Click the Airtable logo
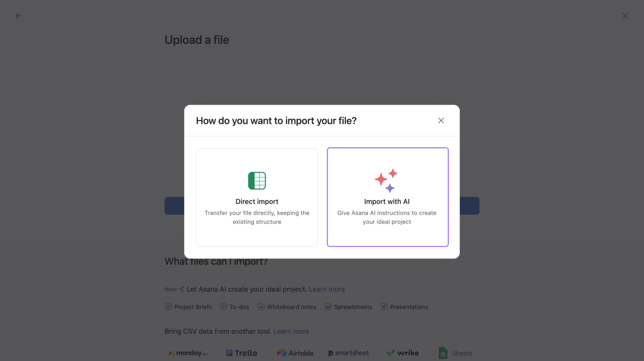 click(x=295, y=353)
